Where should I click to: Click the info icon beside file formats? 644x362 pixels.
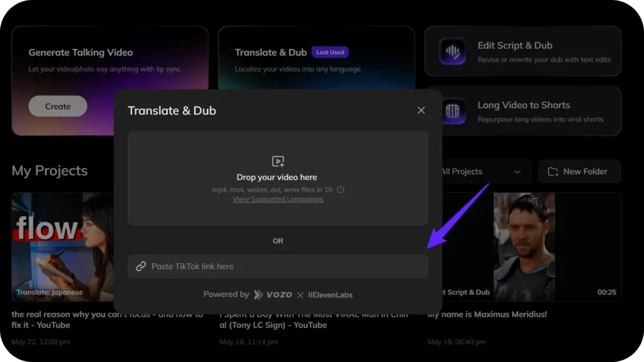(340, 190)
